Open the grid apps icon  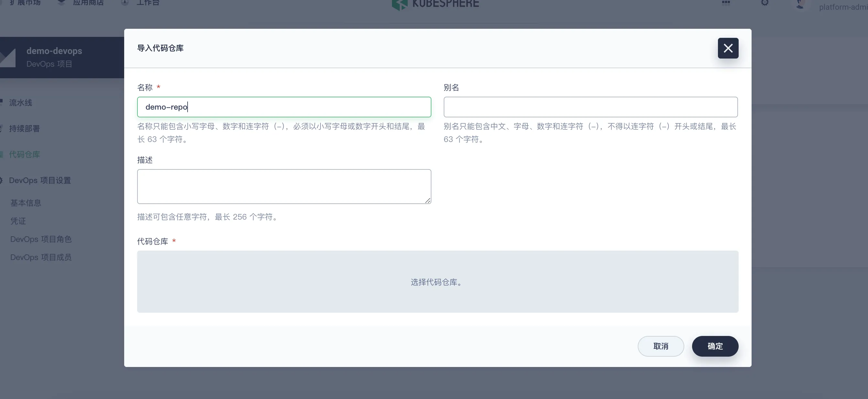726,3
